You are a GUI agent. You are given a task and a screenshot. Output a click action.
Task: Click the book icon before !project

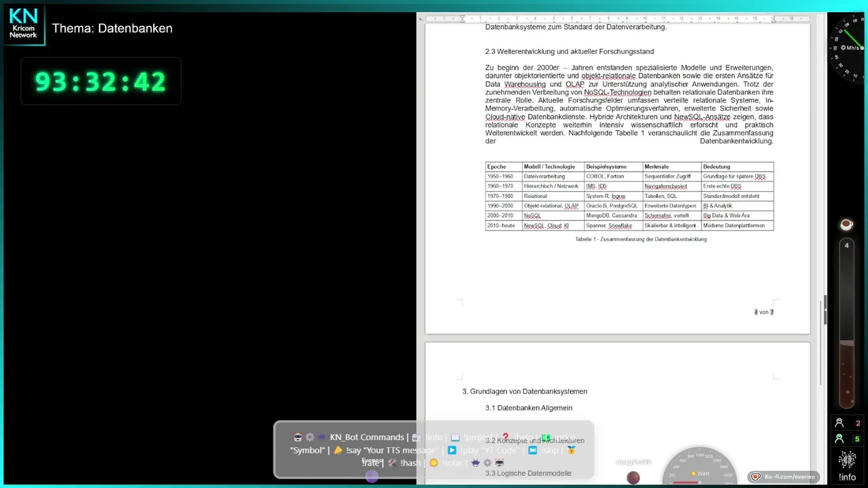(455, 437)
